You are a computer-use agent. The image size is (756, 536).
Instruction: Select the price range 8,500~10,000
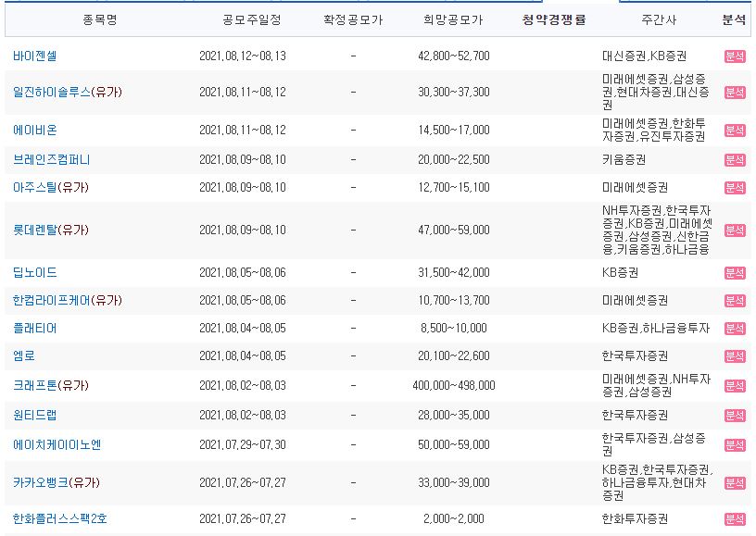[x=454, y=329]
